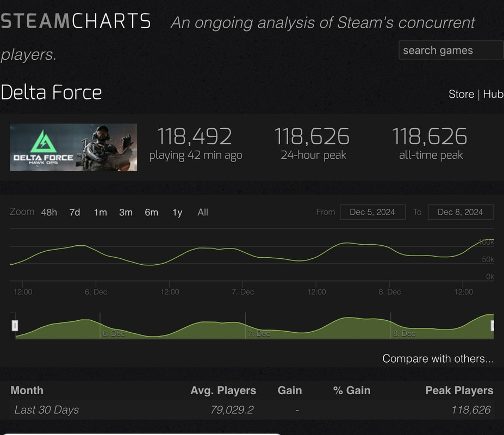Click the 118,492 playing count

(x=194, y=136)
